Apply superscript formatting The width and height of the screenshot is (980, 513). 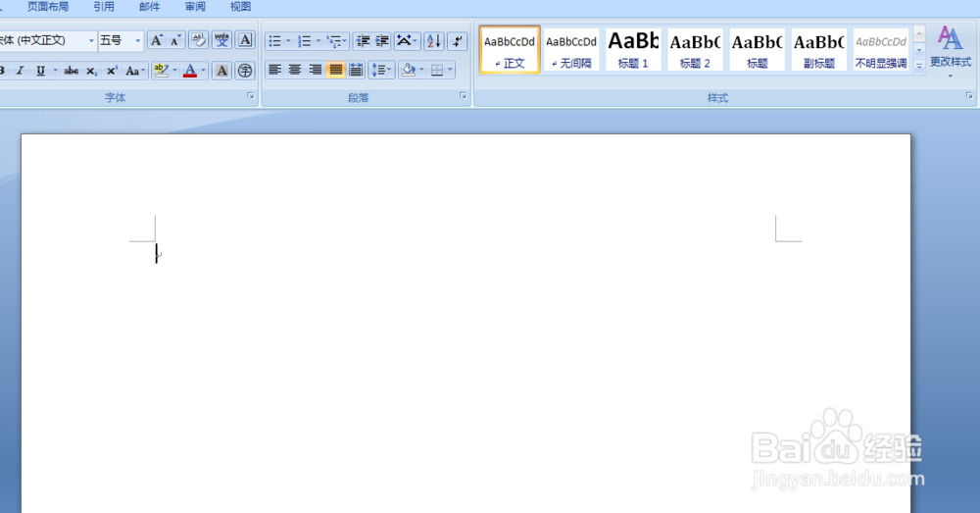[112, 70]
